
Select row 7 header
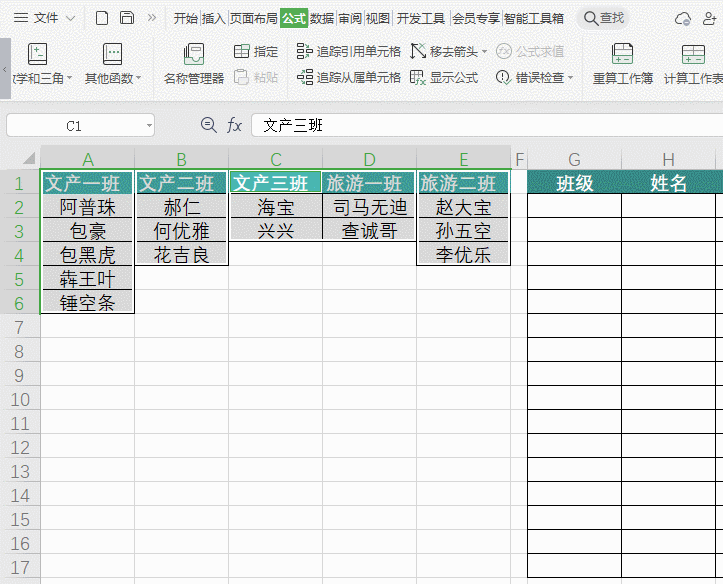[x=20, y=327]
